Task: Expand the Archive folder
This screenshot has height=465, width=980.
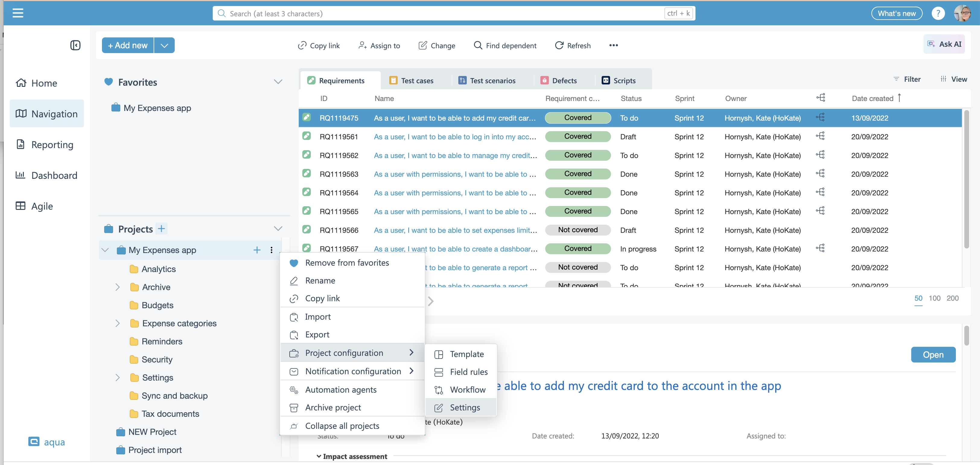Action: point(118,287)
